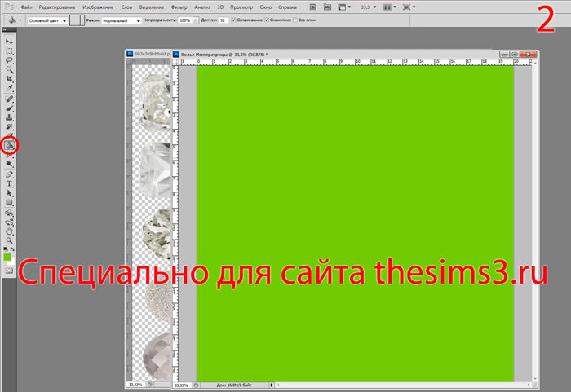This screenshot has width=571, height=392.
Task: Expand the Непрозрачность opacity dropdown arrow
Action: pos(195,20)
